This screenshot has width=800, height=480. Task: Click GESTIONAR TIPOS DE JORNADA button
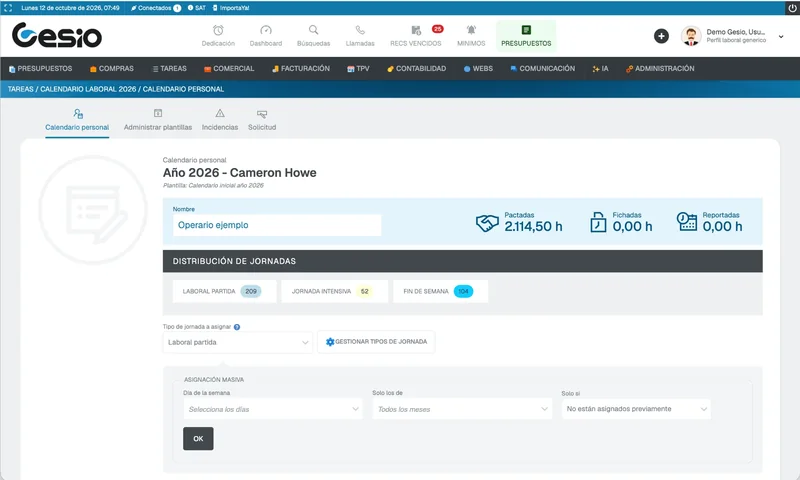click(376, 342)
